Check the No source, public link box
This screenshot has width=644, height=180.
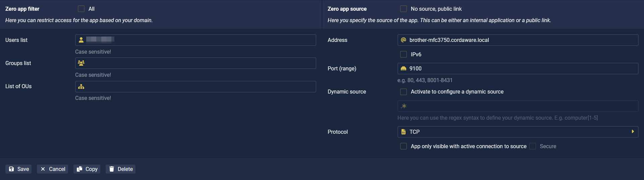404,9
